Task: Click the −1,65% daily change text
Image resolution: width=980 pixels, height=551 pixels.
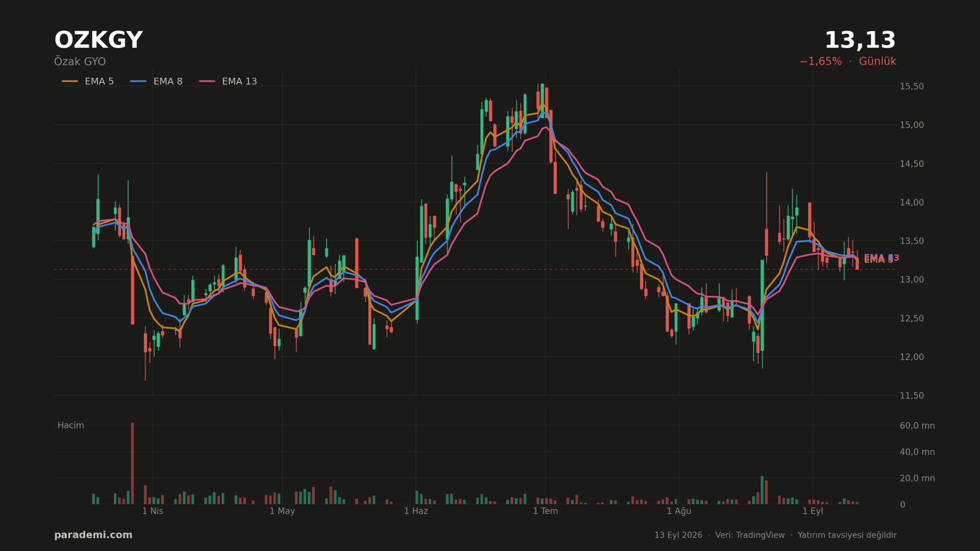Action: (820, 61)
